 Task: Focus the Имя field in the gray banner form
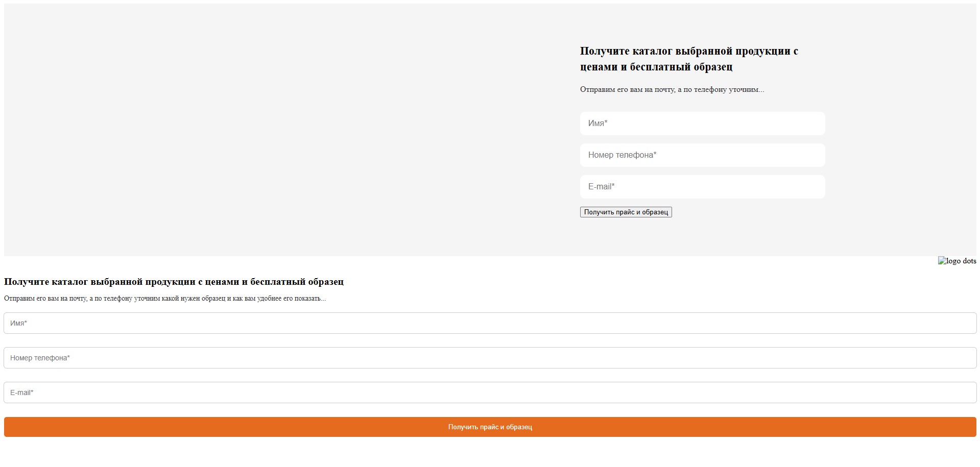[x=702, y=124]
